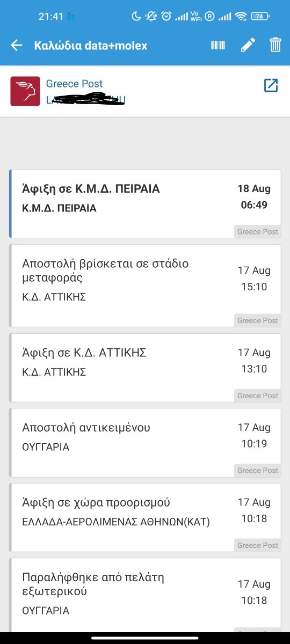Edit parcel with pencil icon

tap(248, 45)
